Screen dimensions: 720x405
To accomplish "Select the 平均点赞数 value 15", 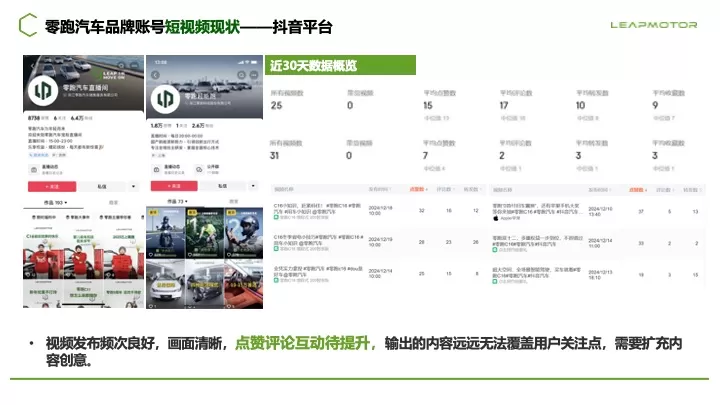I will coord(428,105).
